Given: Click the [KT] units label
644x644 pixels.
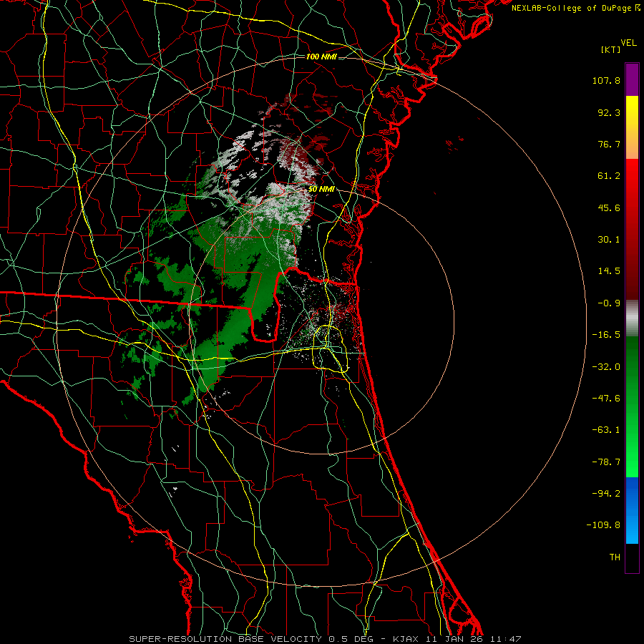Looking at the screenshot, I should pos(610,49).
